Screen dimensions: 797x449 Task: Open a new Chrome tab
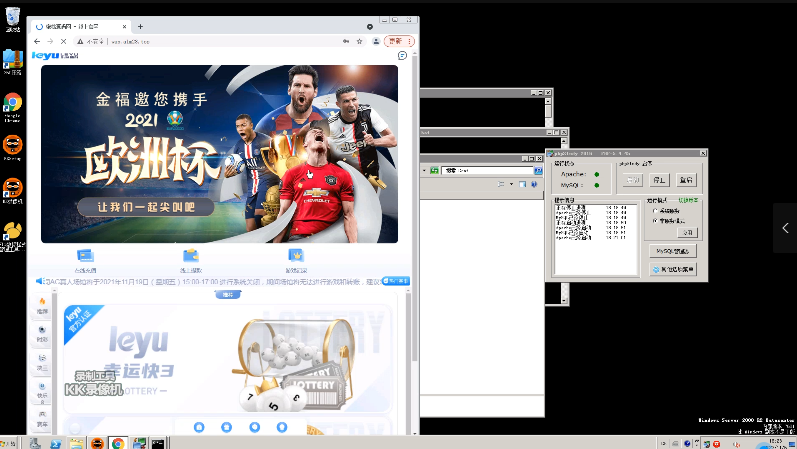(140, 26)
